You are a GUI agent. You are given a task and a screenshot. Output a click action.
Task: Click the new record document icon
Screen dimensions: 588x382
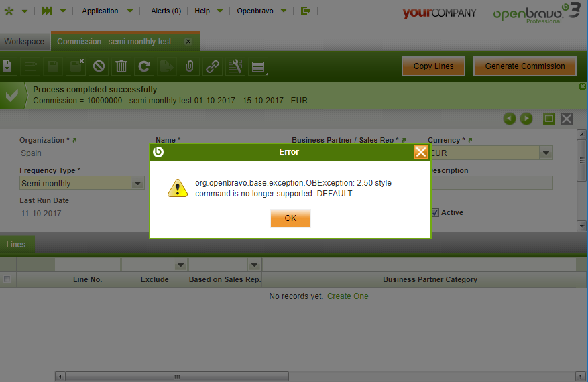pos(7,66)
